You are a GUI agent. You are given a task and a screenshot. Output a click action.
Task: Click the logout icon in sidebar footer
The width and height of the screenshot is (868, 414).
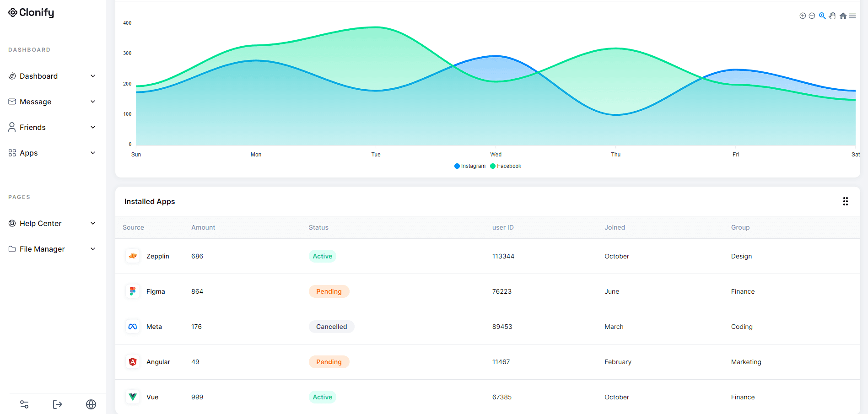[58, 404]
